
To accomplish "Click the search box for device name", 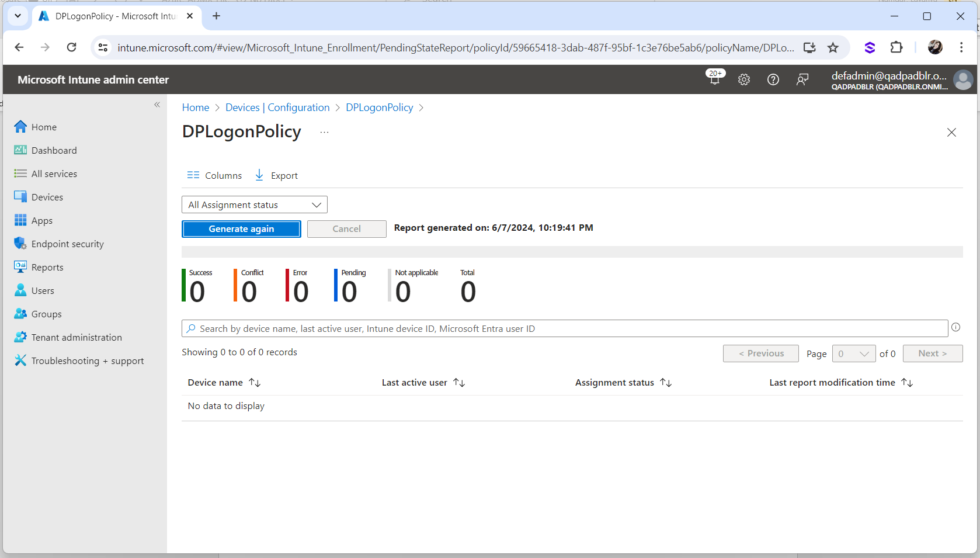I will (565, 328).
